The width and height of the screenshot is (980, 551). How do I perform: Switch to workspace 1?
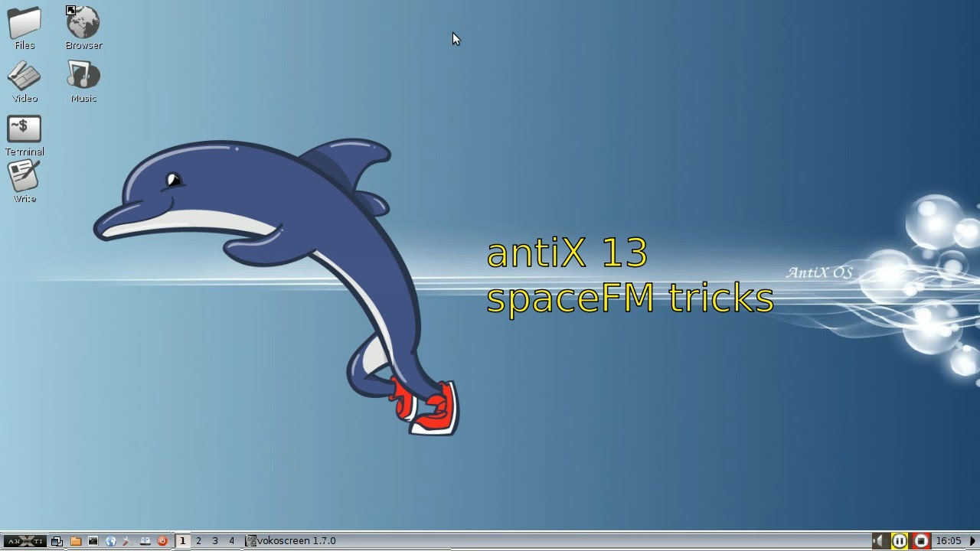(182, 541)
